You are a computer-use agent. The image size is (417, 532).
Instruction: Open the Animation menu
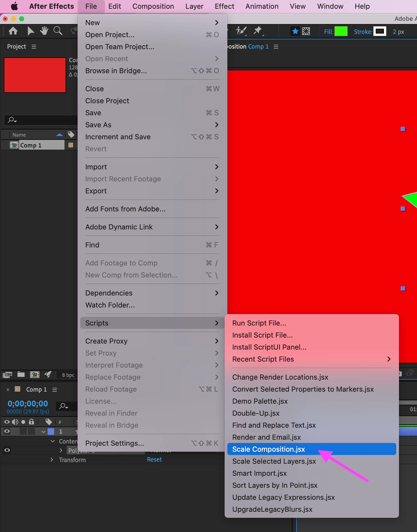(262, 6)
